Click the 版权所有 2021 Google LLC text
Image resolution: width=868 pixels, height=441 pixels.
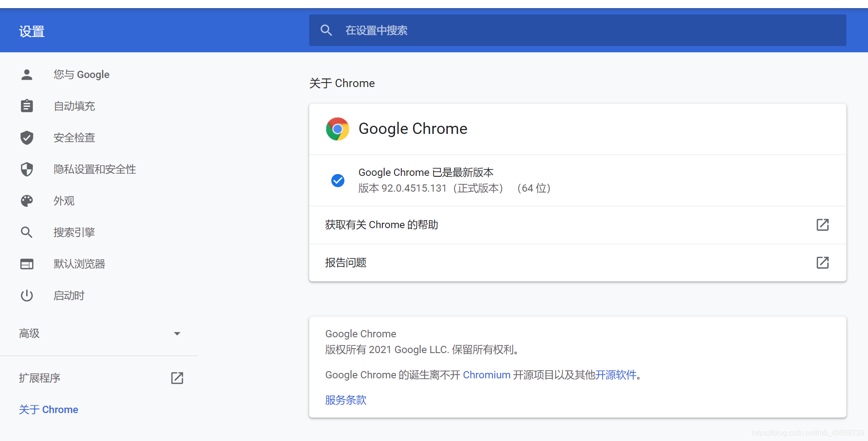(x=386, y=349)
